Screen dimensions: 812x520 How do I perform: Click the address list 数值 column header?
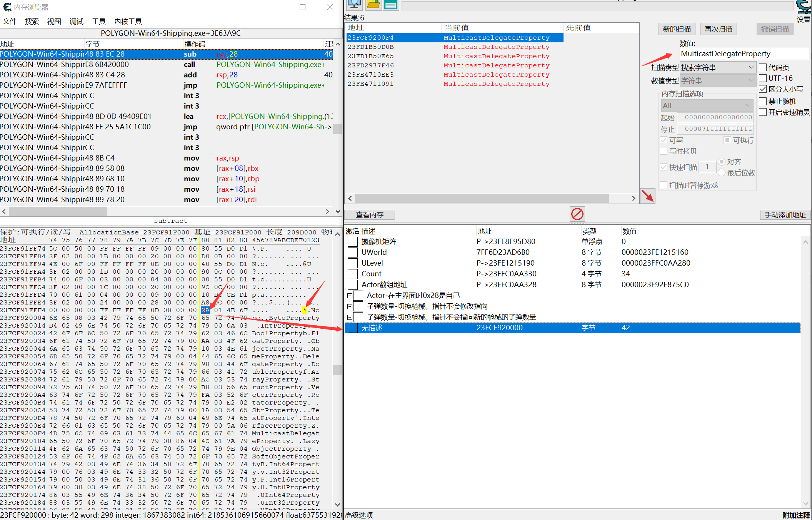tap(629, 231)
